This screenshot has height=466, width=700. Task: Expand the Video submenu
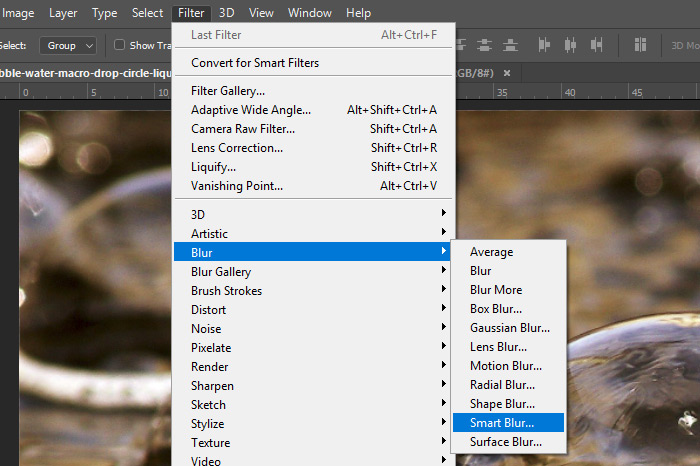(x=313, y=460)
